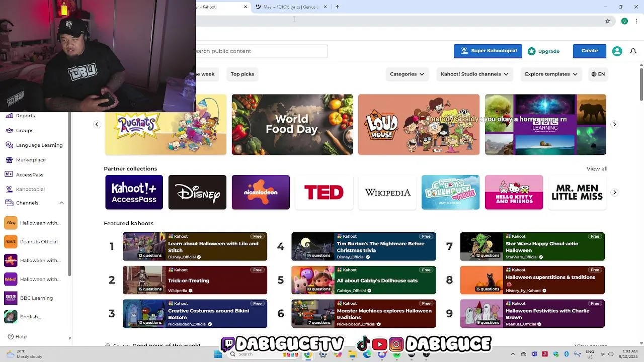This screenshot has width=644, height=362.
Task: Bookmark this page with the star icon
Action: click(608, 21)
